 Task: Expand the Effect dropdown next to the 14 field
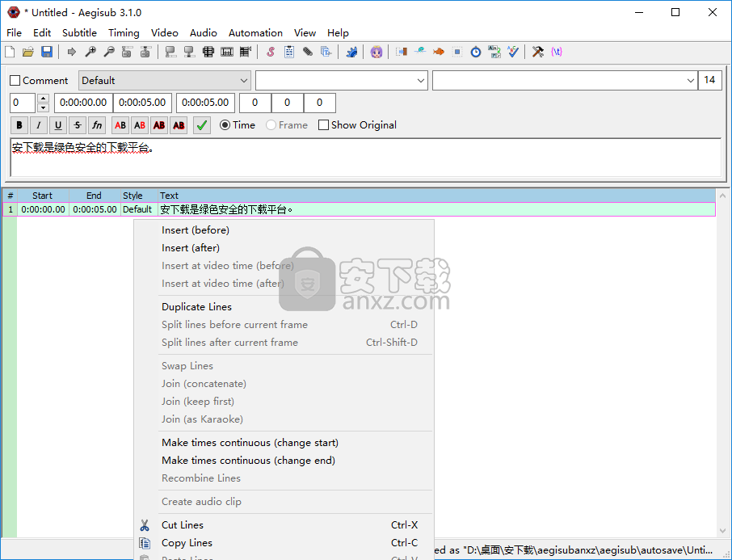click(x=691, y=81)
